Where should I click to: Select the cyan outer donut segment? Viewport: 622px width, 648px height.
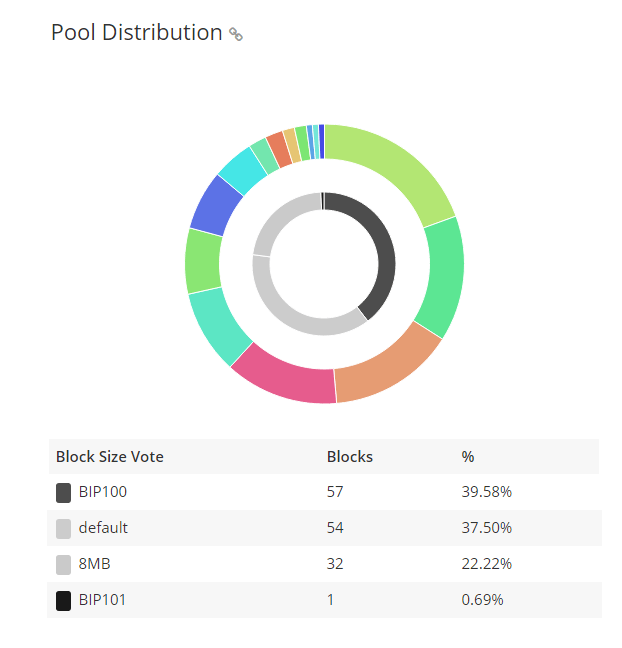(241, 169)
